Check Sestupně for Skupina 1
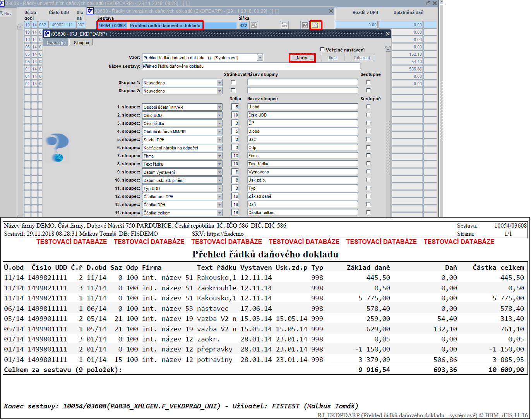The width and height of the screenshot is (531, 420). tap(368, 82)
